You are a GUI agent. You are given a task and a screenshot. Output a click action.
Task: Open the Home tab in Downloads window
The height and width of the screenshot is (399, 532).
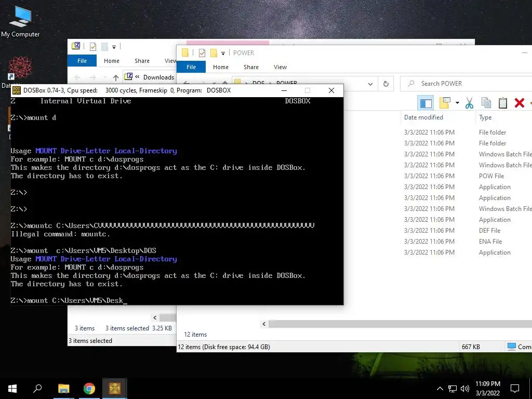click(x=112, y=61)
